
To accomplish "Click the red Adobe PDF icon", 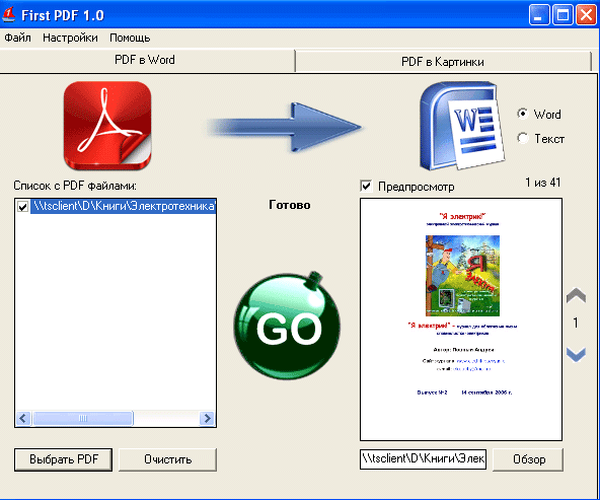I will coord(108,125).
